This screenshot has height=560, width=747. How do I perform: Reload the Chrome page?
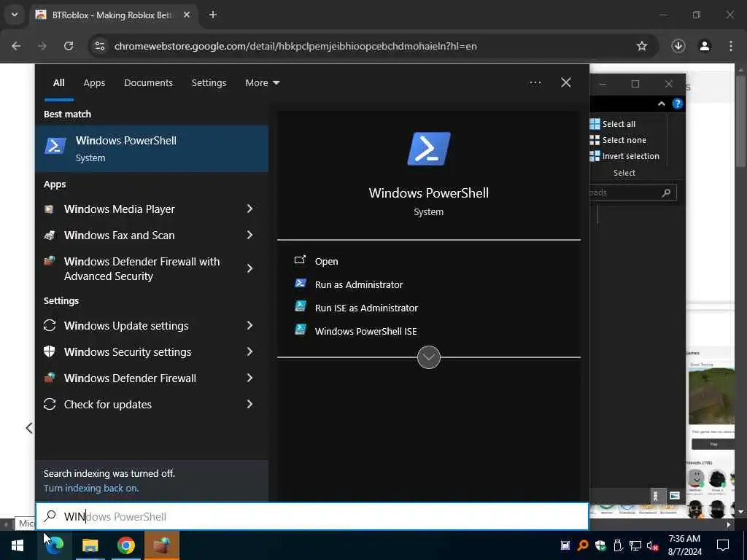point(69,46)
